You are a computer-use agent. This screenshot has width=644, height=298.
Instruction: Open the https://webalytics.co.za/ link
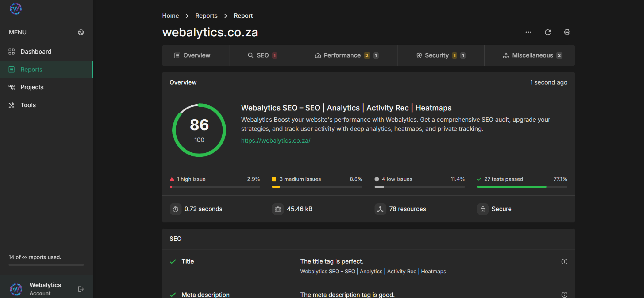pyautogui.click(x=275, y=140)
